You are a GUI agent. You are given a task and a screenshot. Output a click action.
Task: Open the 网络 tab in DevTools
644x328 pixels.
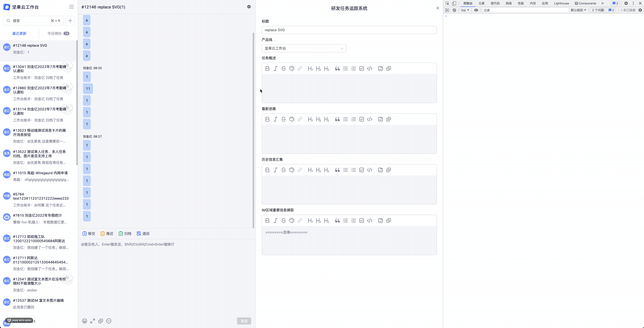[x=508, y=3]
